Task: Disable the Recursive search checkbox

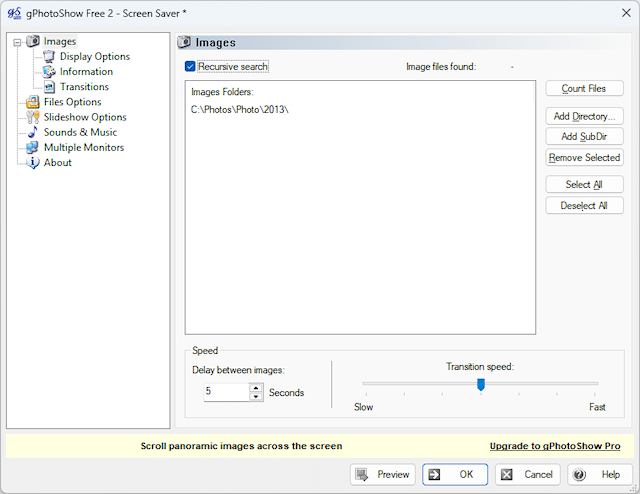Action: coord(190,67)
